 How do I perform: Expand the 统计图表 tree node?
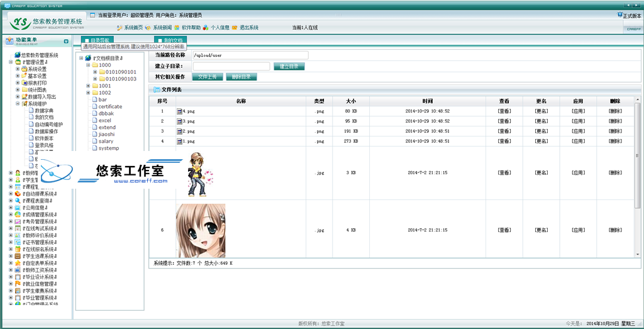click(x=18, y=90)
